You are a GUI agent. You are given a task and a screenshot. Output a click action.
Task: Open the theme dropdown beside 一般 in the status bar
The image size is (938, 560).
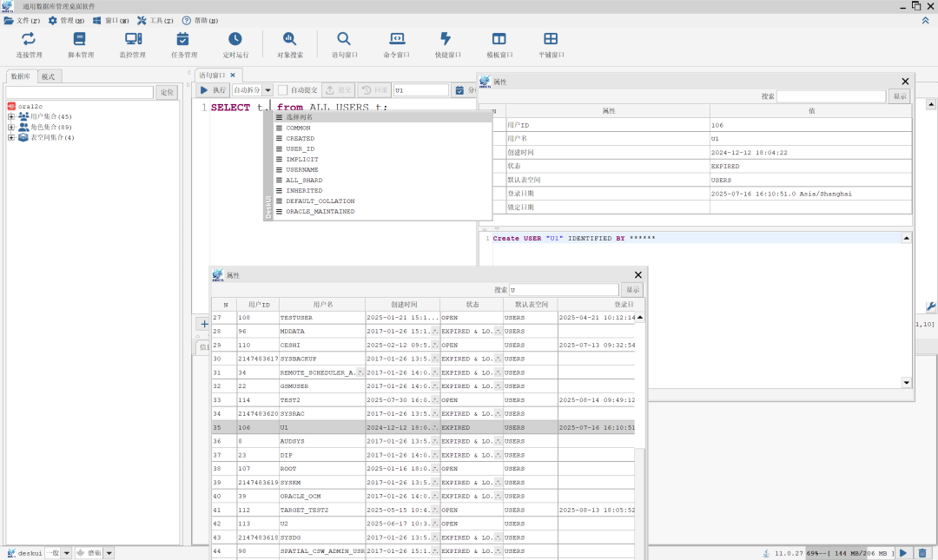(109, 553)
